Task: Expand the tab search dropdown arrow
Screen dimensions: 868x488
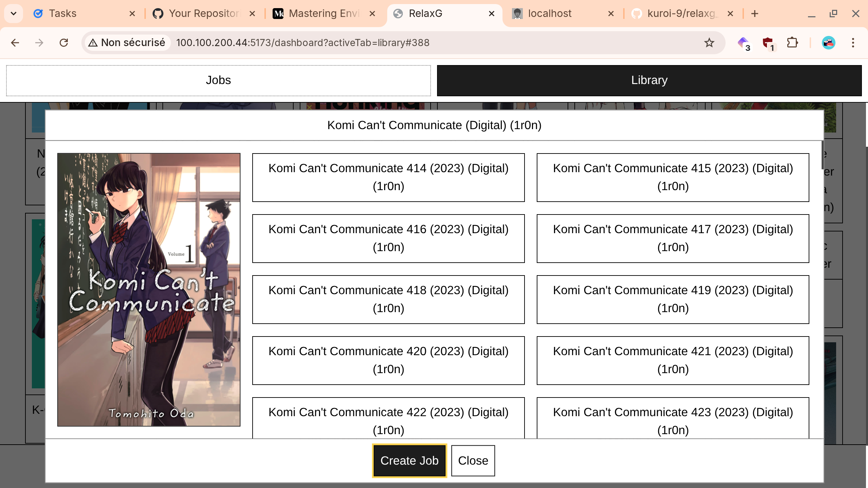Action: click(14, 14)
